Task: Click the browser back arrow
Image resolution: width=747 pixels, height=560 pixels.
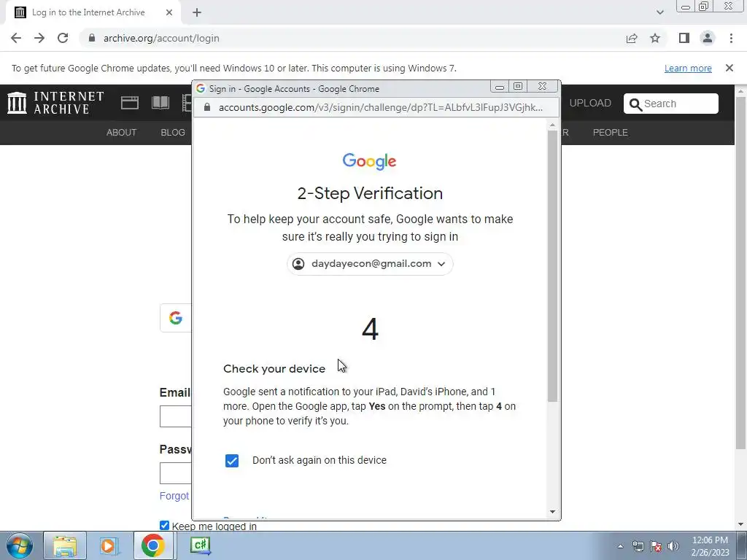Action: [16, 38]
